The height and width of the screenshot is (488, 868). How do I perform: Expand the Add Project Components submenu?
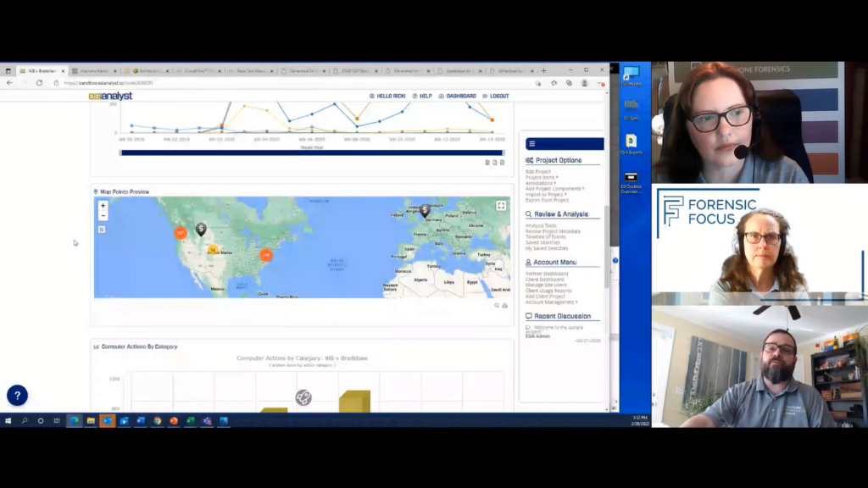[554, 189]
